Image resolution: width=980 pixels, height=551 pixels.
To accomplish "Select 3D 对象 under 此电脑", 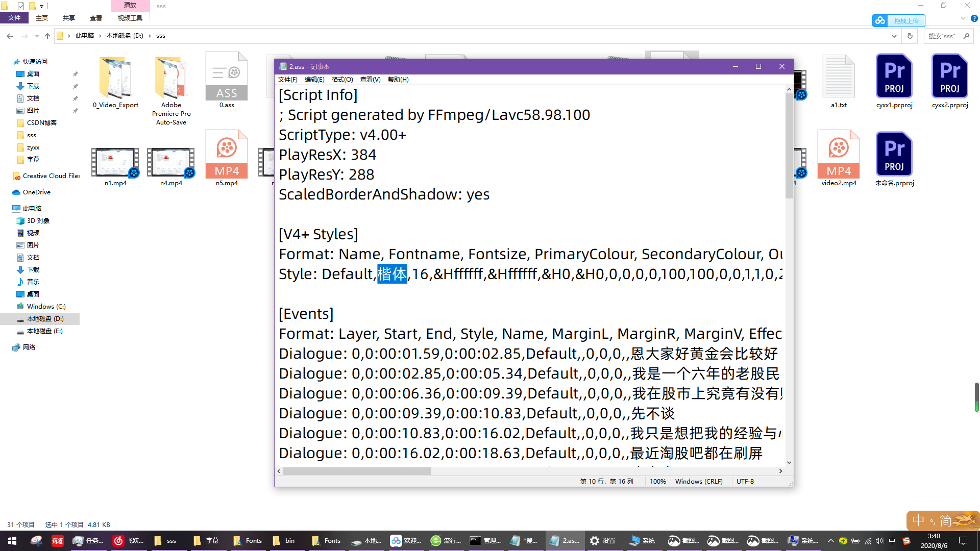I will pyautogui.click(x=38, y=221).
